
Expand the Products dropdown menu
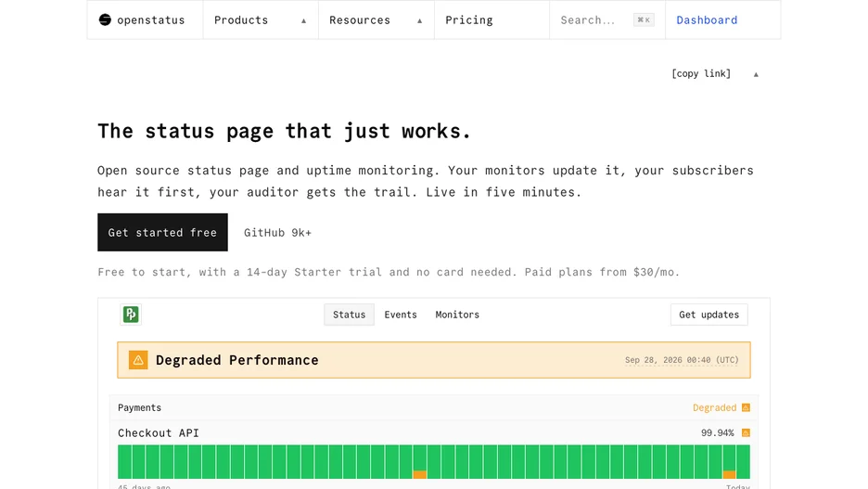[261, 19]
